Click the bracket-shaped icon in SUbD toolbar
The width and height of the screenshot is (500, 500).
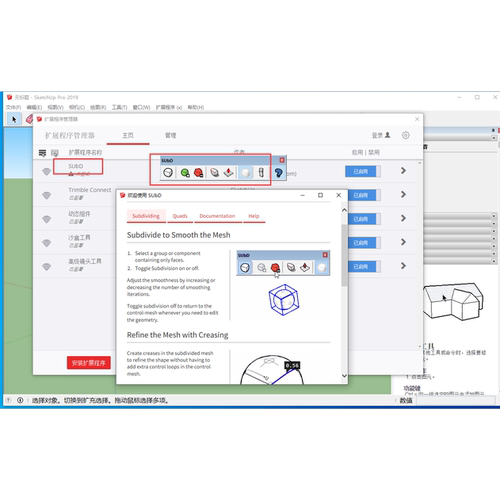(x=261, y=173)
